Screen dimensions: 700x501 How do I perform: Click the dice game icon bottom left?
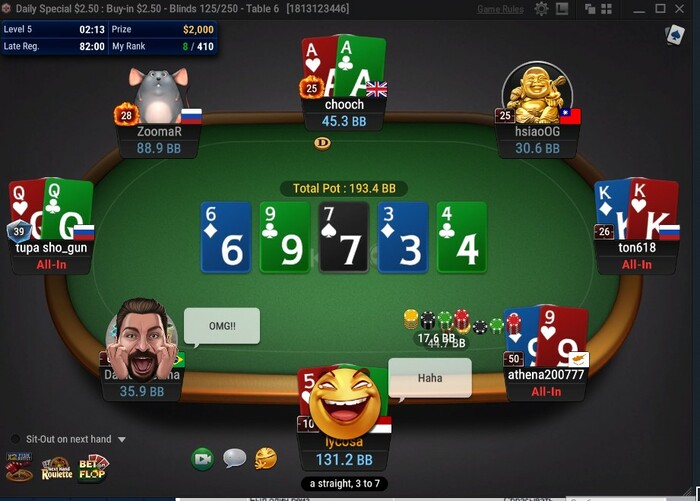click(x=19, y=468)
